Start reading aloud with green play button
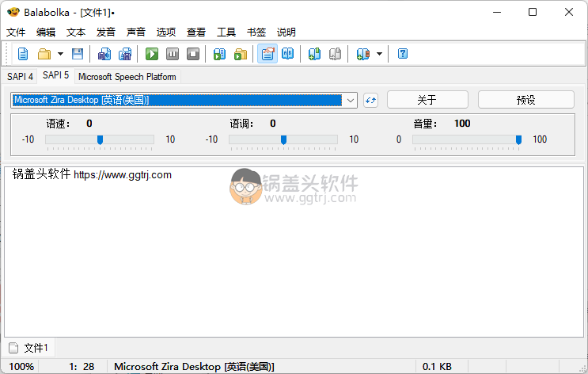588x374 pixels. pos(152,54)
